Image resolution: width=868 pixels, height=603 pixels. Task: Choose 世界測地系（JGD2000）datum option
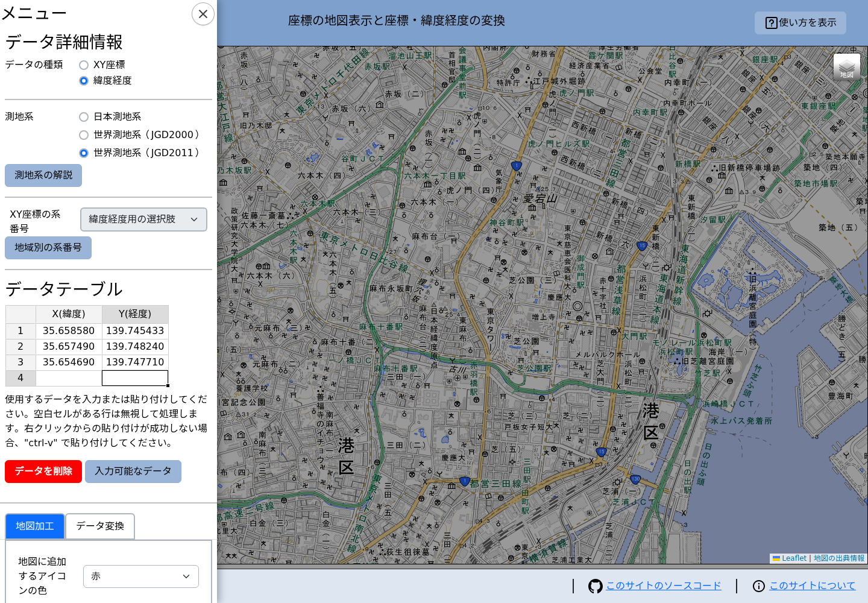tap(84, 135)
